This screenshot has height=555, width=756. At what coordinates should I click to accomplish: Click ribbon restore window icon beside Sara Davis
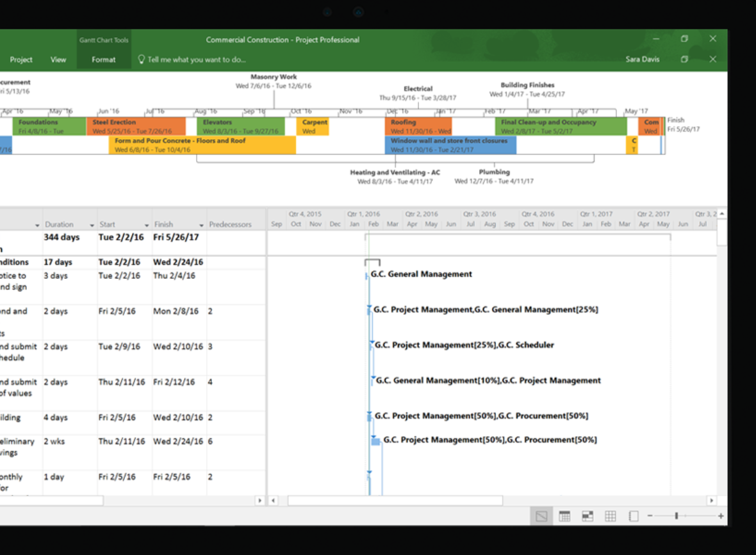684,60
